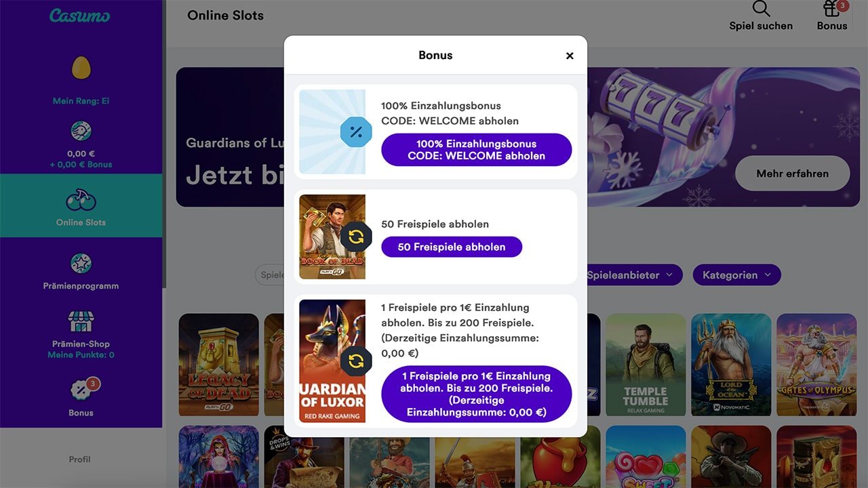The width and height of the screenshot is (868, 488).
Task: Click the 50 Freispiele abholen button
Action: [x=452, y=247]
